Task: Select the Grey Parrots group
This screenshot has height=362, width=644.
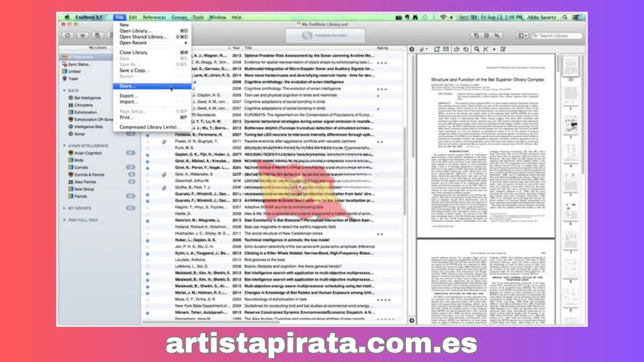Action: [x=86, y=182]
